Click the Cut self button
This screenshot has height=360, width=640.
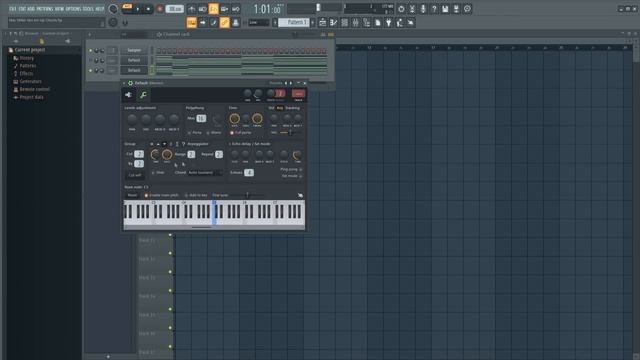point(135,175)
